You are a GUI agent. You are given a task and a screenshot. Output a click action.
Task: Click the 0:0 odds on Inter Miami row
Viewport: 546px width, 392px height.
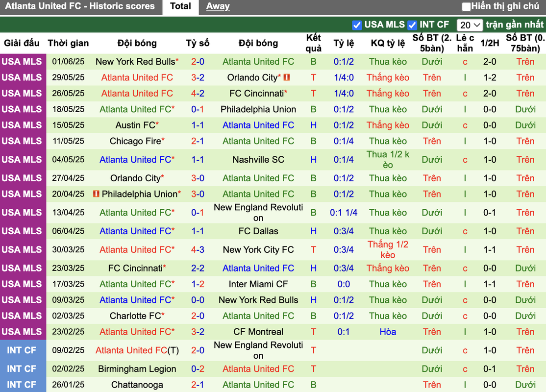pyautogui.click(x=344, y=284)
